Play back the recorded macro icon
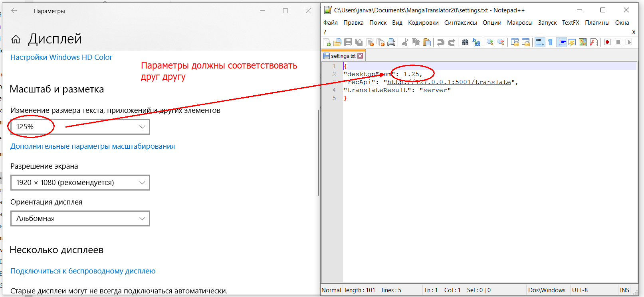644x297 pixels. pos(629,42)
